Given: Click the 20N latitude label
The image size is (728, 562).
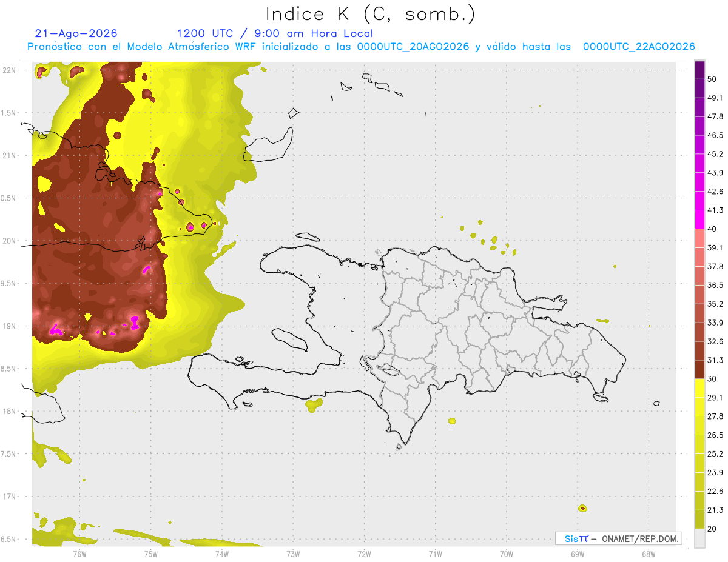Looking at the screenshot, I should pyautogui.click(x=10, y=241).
